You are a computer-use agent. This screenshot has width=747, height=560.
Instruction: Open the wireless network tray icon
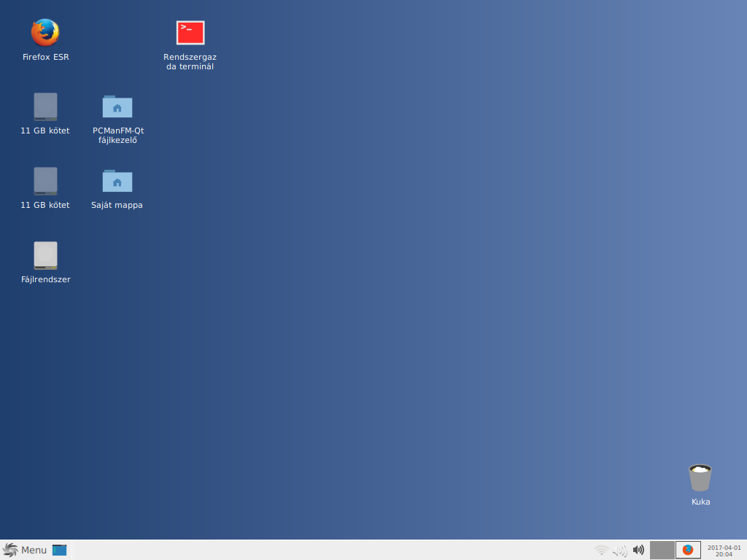coord(601,550)
